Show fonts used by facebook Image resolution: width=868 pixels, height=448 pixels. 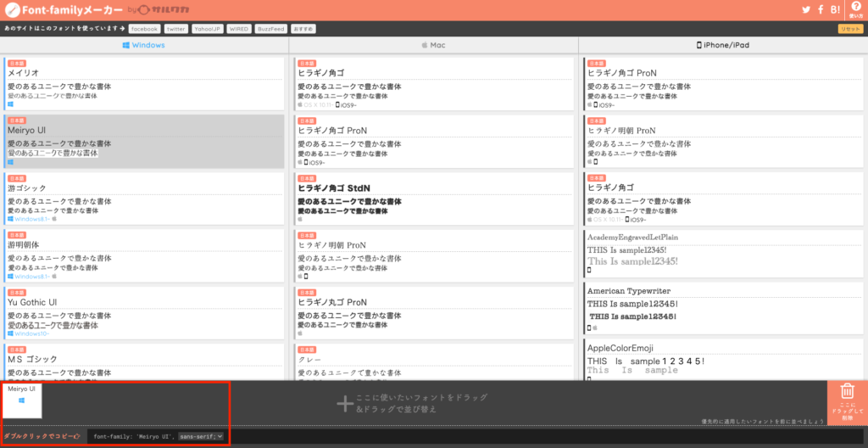[x=144, y=29]
